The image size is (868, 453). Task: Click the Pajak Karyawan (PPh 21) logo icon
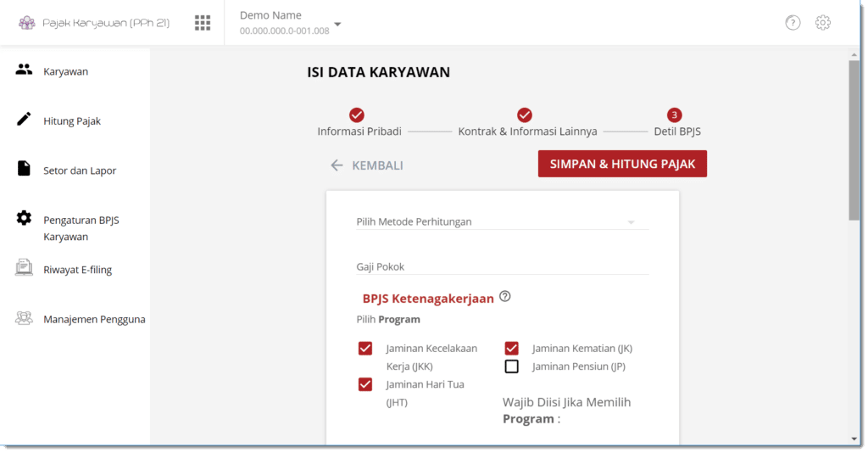tap(26, 23)
